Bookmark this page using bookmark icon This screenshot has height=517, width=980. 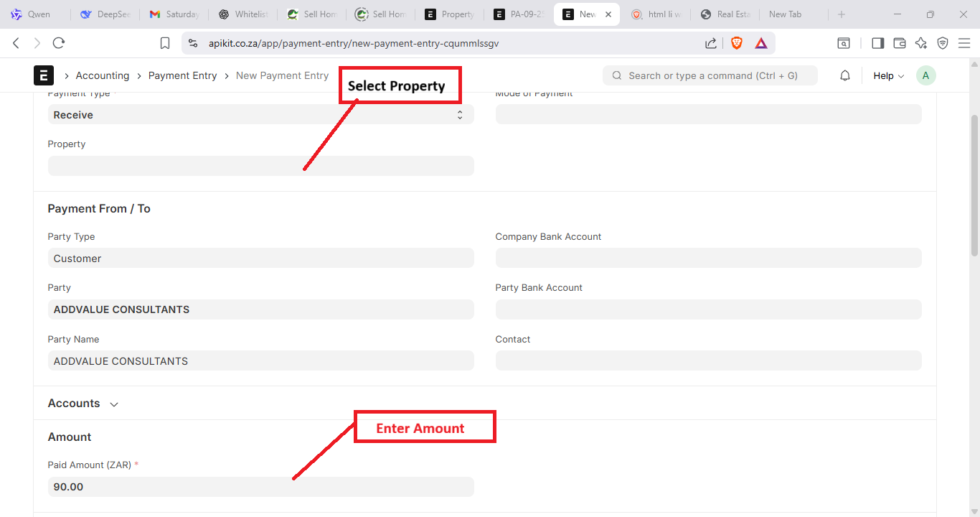(165, 43)
